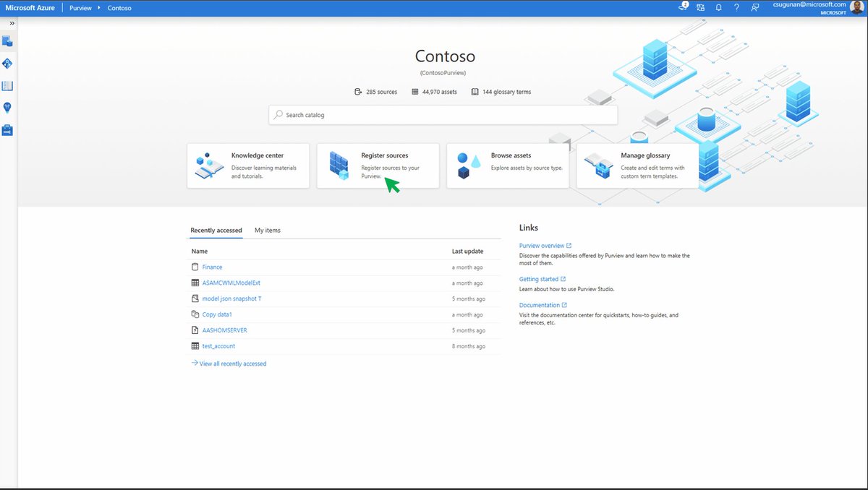Screen dimensions: 868x490
Task: Open the Knowledge center card
Action: click(248, 166)
